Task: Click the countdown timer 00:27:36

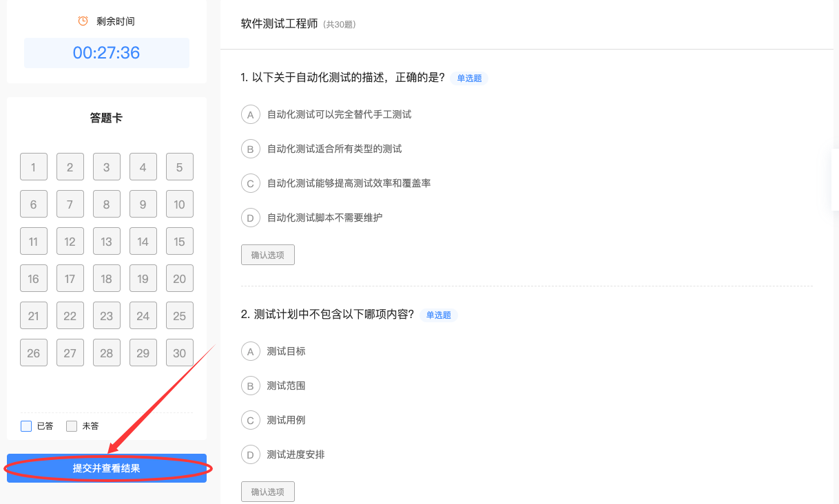Action: 107,53
